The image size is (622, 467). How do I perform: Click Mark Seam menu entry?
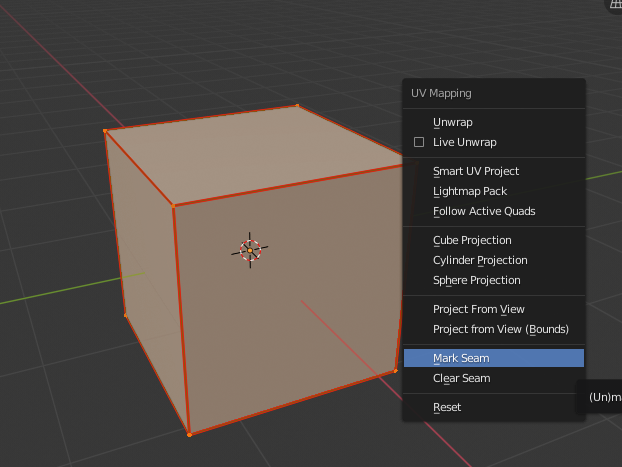pyautogui.click(x=493, y=358)
